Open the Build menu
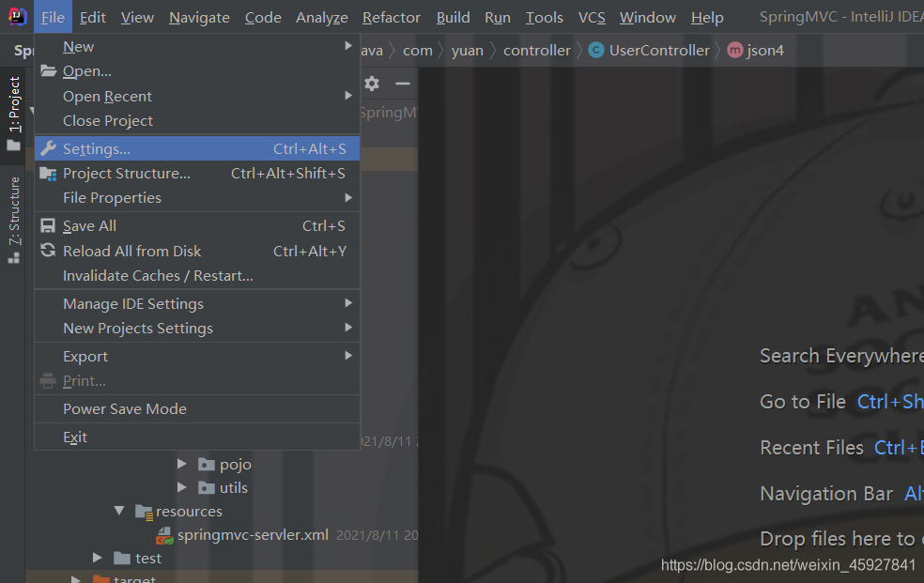 click(454, 18)
